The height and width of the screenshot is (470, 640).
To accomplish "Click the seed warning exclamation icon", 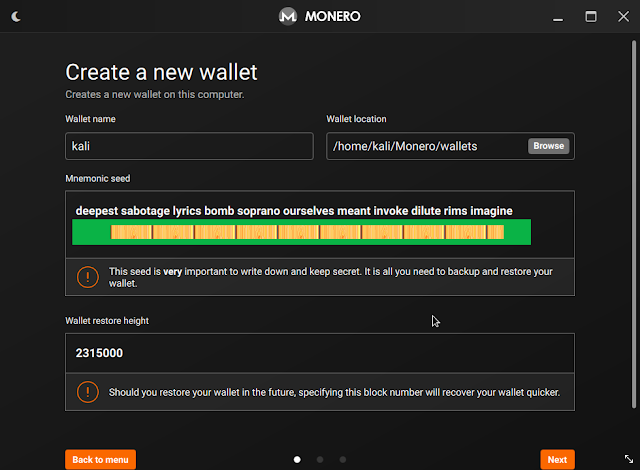I will click(88, 277).
